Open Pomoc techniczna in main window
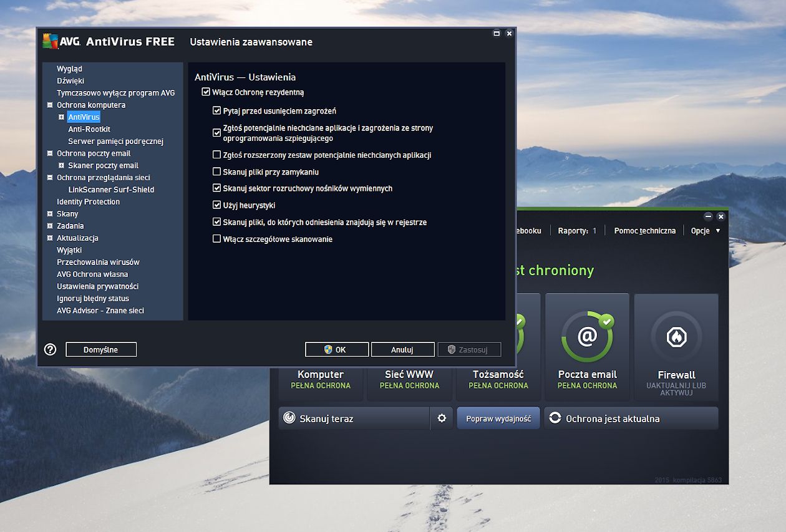Screen dimensions: 786x532 645,231
